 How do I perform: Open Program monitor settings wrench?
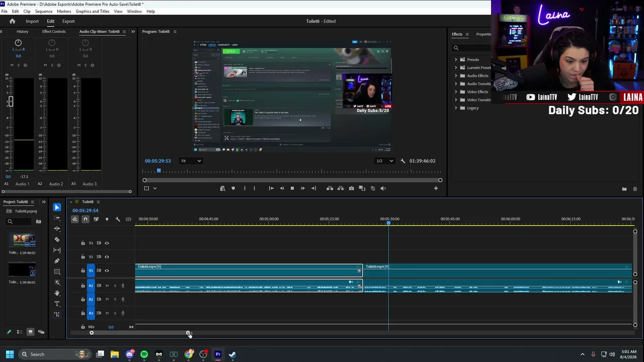[403, 161]
